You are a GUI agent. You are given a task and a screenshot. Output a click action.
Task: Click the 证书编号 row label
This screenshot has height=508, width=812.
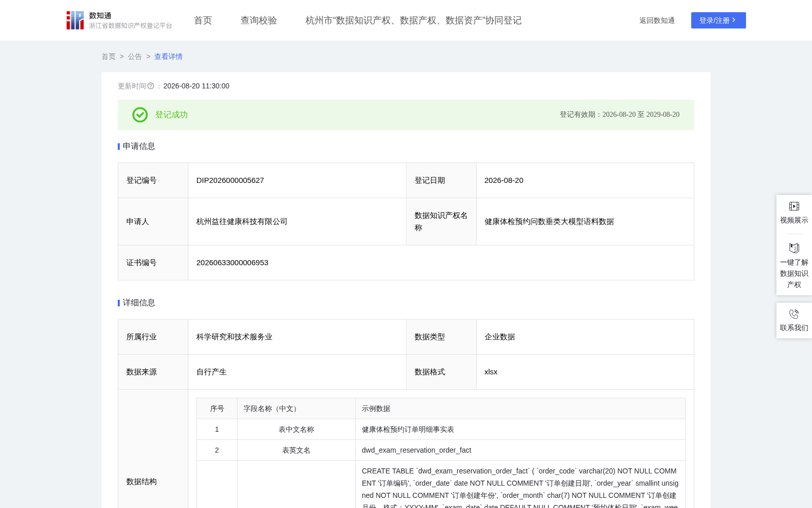click(x=142, y=263)
